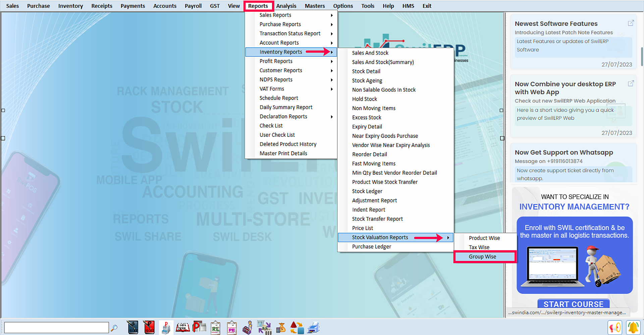The height and width of the screenshot is (335, 644).
Task: Select Group Wise stock valuation report
Action: point(485,257)
